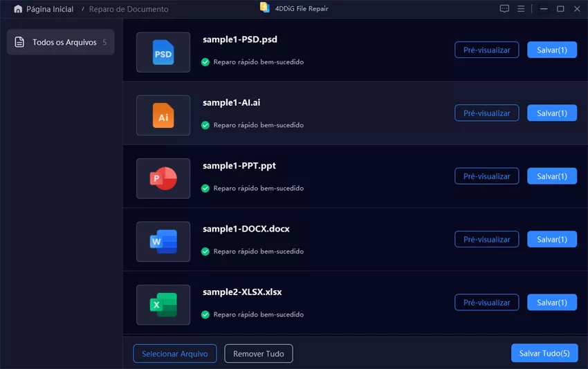This screenshot has width=588, height=369.
Task: Click the sample1-PPT.ppt file name
Action: tap(239, 166)
